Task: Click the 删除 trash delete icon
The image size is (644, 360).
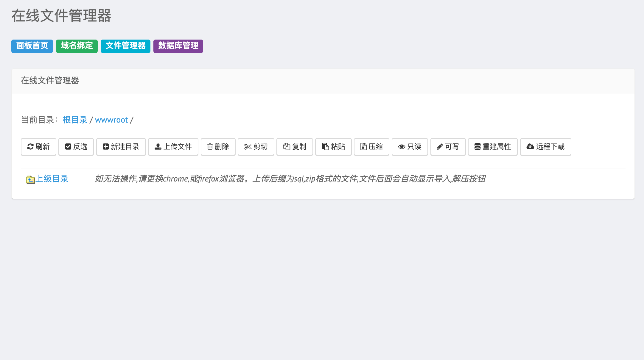Action: (x=218, y=147)
